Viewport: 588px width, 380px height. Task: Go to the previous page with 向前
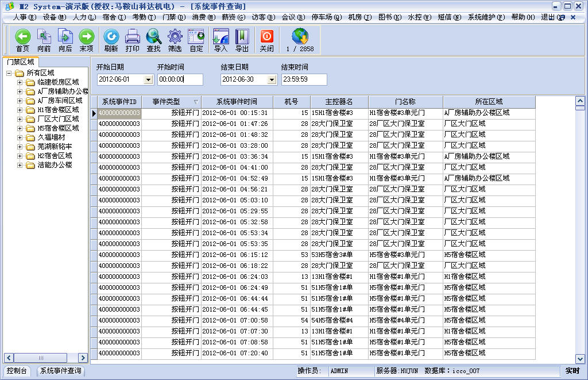point(44,40)
